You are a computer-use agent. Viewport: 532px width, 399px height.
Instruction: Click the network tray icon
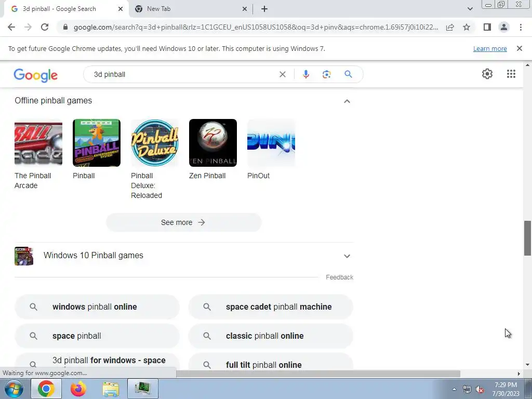tap(467, 390)
